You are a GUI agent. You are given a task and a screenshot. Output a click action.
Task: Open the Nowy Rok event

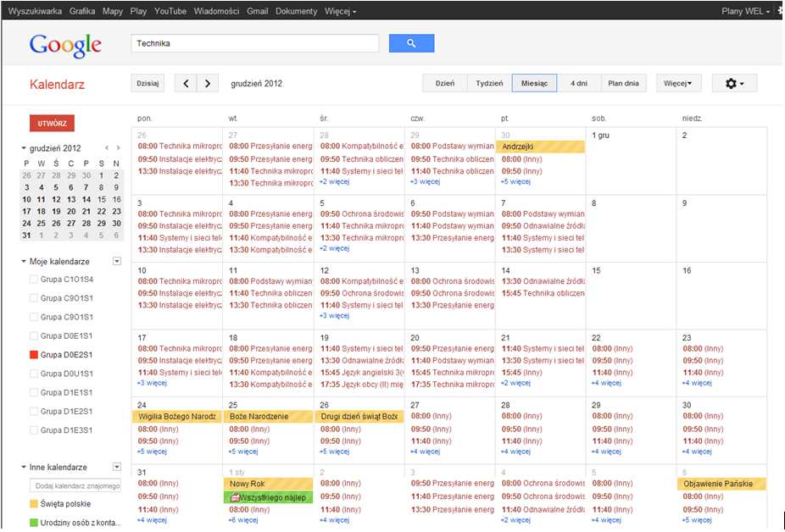[x=269, y=484]
